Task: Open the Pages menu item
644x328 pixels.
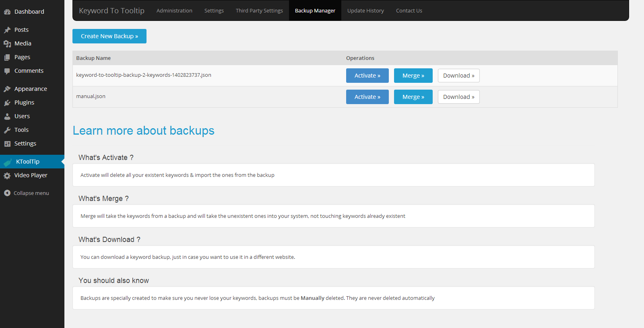Action: pos(32,57)
